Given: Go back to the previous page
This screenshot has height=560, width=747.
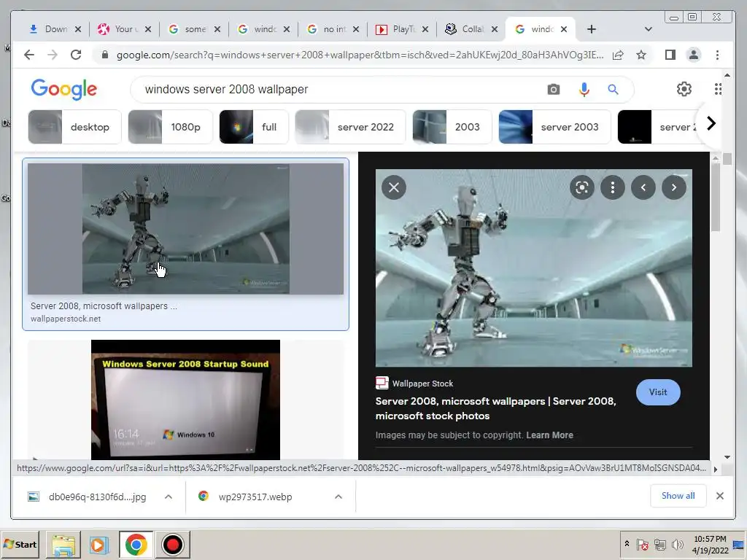Looking at the screenshot, I should 29,55.
